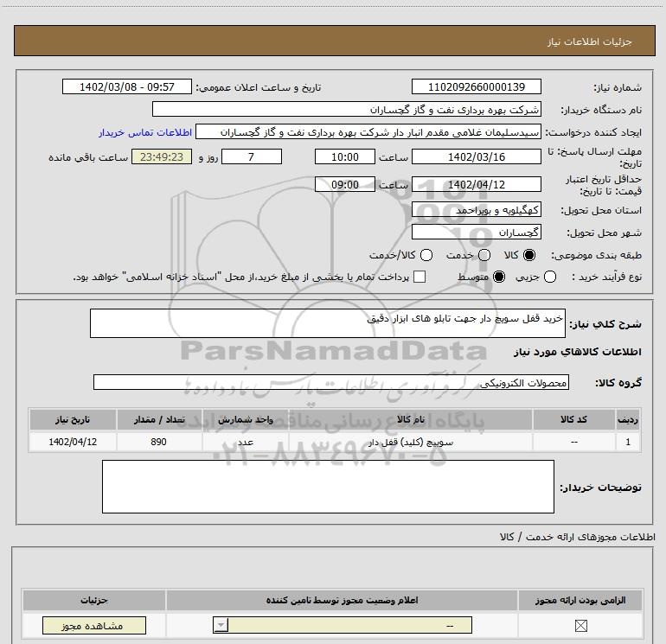The width and height of the screenshot is (666, 644).
Task: Choose جزیی purchase process option
Action: (550, 277)
